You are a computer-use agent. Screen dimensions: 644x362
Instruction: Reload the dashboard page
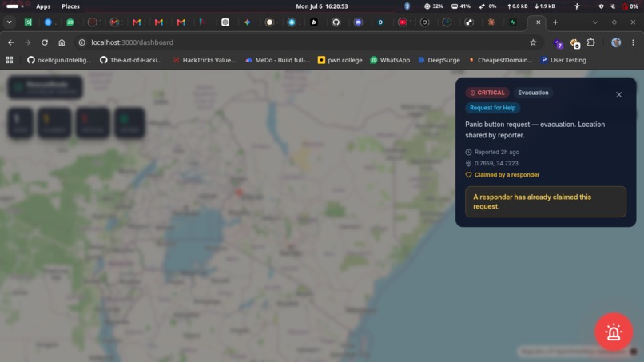(x=45, y=42)
